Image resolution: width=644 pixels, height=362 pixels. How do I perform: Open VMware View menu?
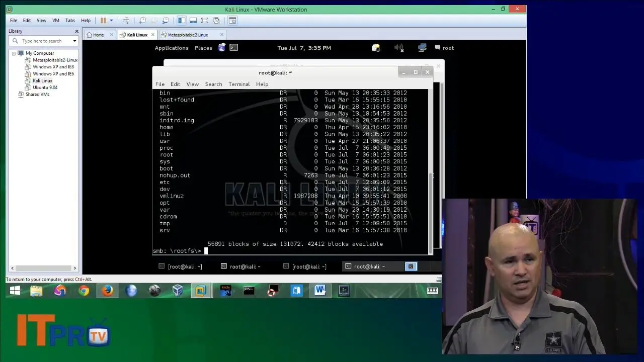41,21
